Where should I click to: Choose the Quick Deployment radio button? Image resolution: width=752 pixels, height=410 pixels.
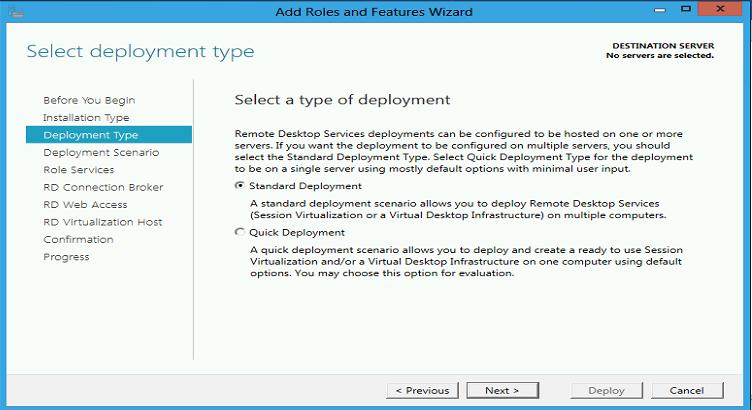[x=239, y=232]
